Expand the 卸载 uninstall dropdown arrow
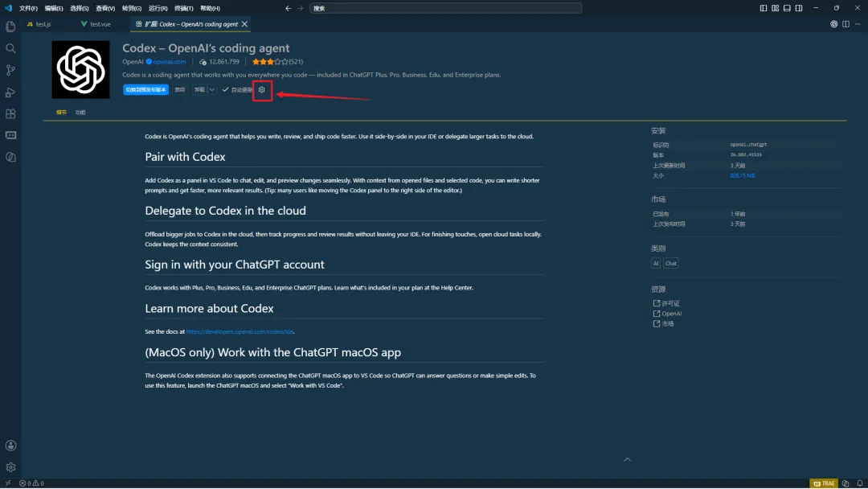 [211, 90]
